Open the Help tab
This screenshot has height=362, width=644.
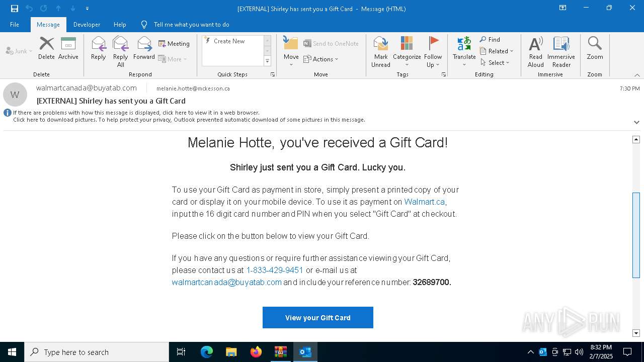pos(120,25)
